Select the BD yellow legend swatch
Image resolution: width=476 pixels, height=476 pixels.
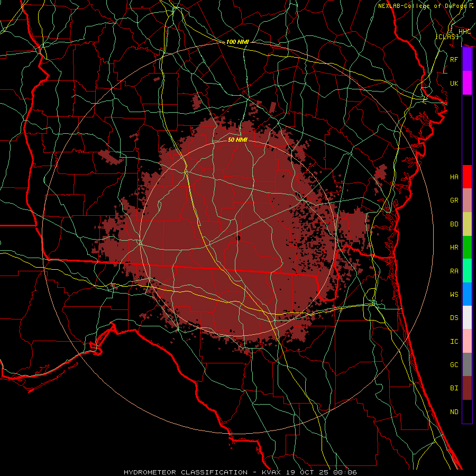[x=467, y=224]
